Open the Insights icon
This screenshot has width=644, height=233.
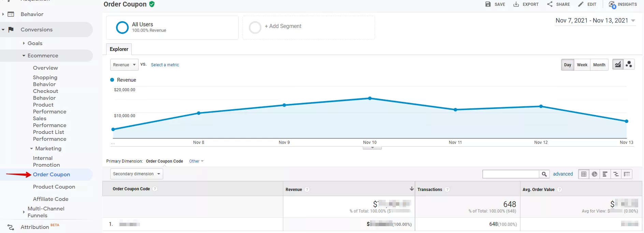(612, 4)
